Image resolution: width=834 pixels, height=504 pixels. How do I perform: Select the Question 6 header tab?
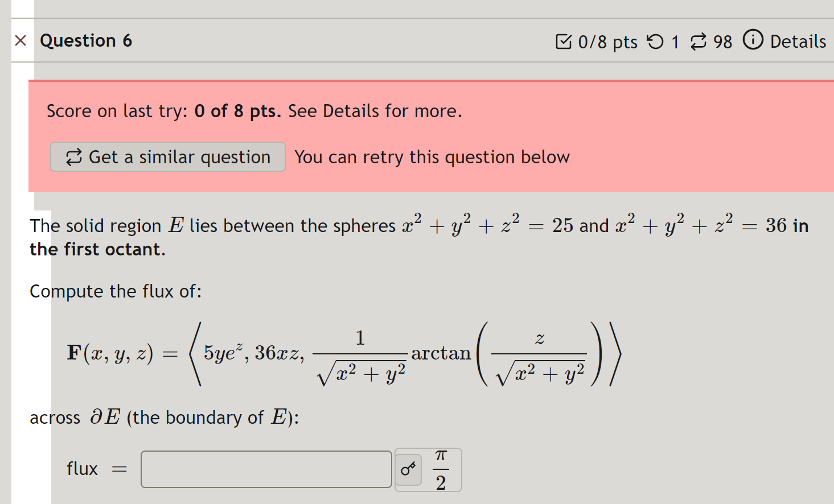click(86, 40)
